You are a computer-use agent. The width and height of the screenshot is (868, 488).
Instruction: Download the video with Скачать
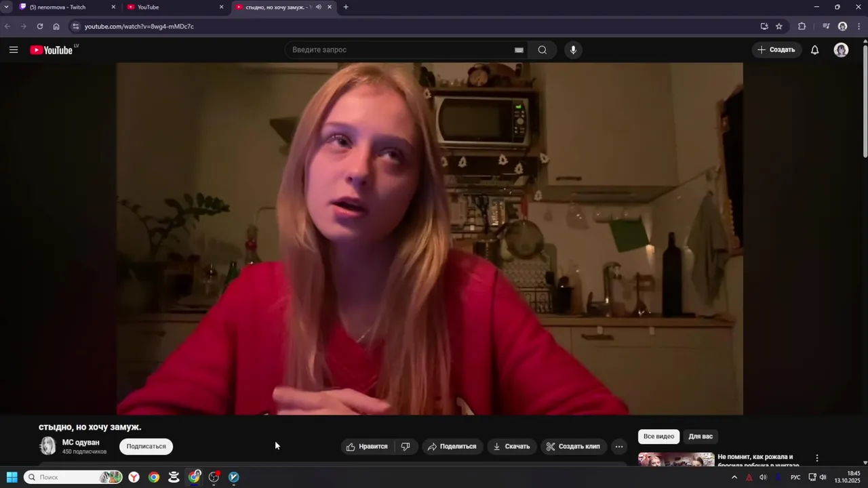[511, 447]
